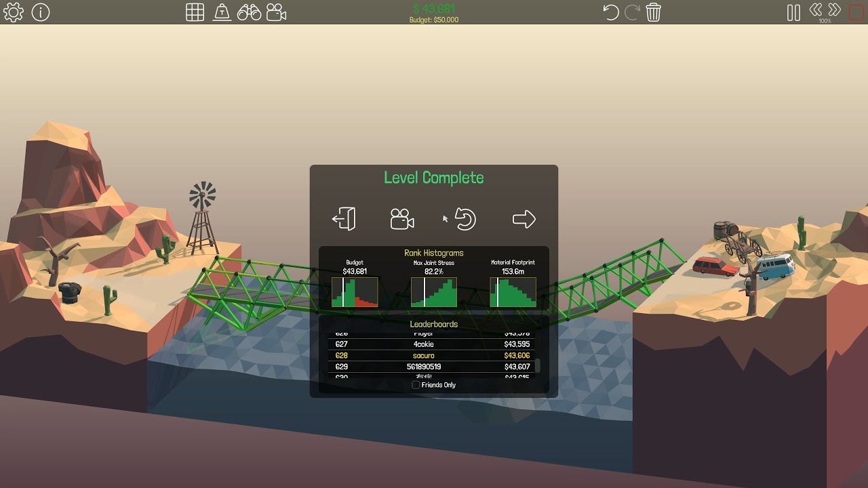868x488 pixels.
Task: Click the Rank Histograms heading
Action: click(x=434, y=253)
